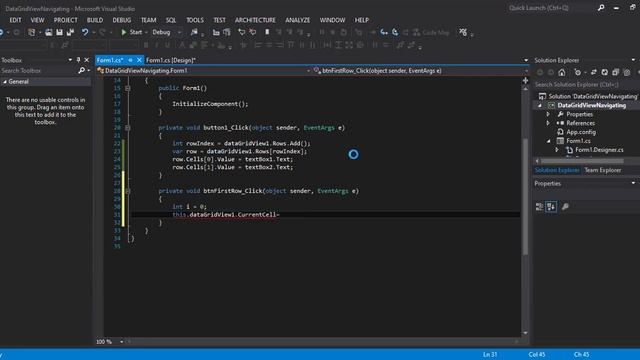Switch to the Team Explorer tab
The image size is (640, 360).
point(602,170)
